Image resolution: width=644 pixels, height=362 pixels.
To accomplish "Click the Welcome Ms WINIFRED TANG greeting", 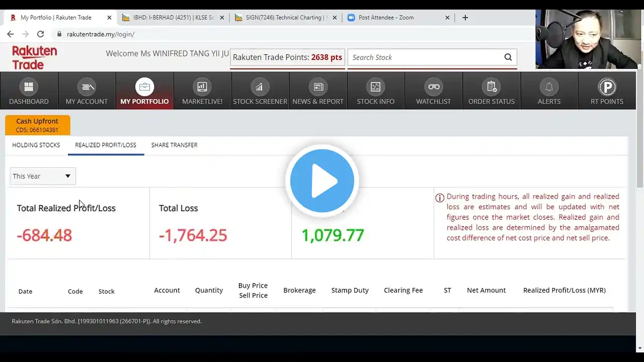I will pos(168,54).
